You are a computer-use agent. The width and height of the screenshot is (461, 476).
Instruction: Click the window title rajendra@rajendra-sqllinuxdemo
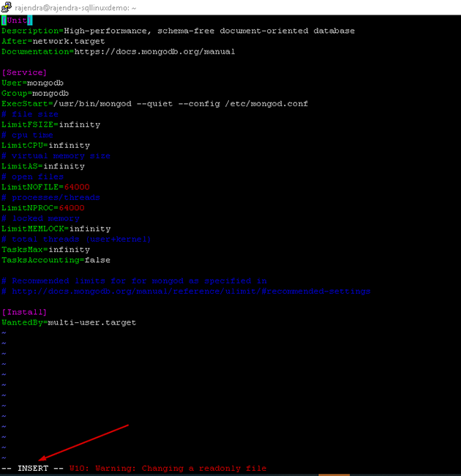(75, 8)
